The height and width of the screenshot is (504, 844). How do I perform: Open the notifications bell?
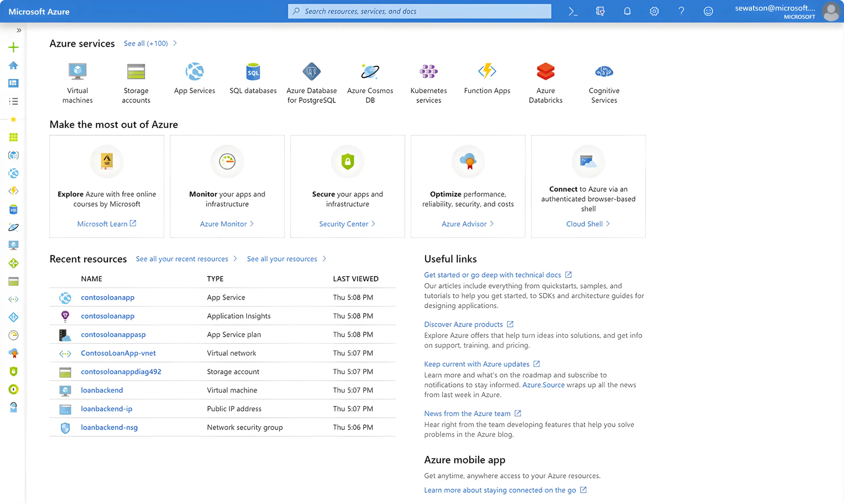pos(627,11)
